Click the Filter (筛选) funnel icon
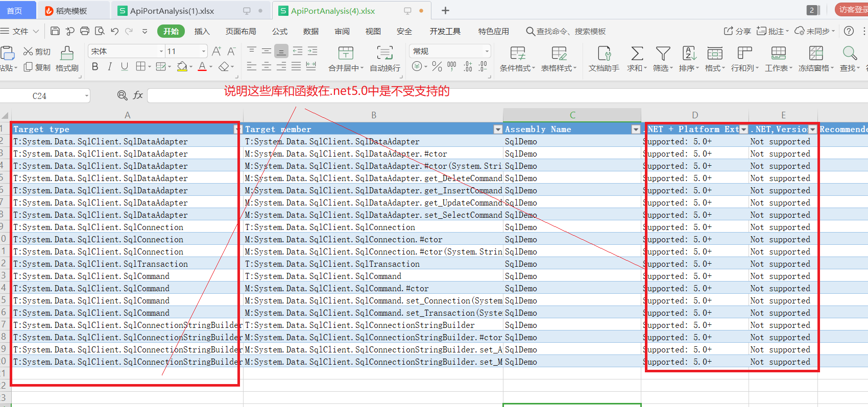Screen dimensions: 868x407 tap(663, 53)
